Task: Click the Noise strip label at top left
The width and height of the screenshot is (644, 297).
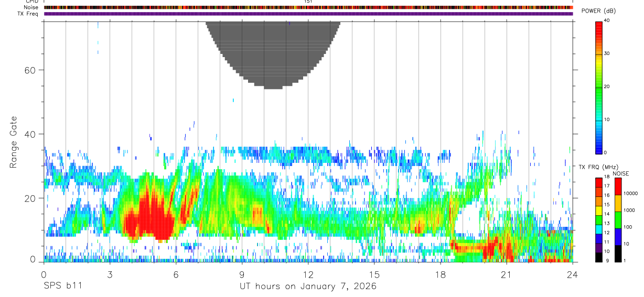Action: [31, 7]
